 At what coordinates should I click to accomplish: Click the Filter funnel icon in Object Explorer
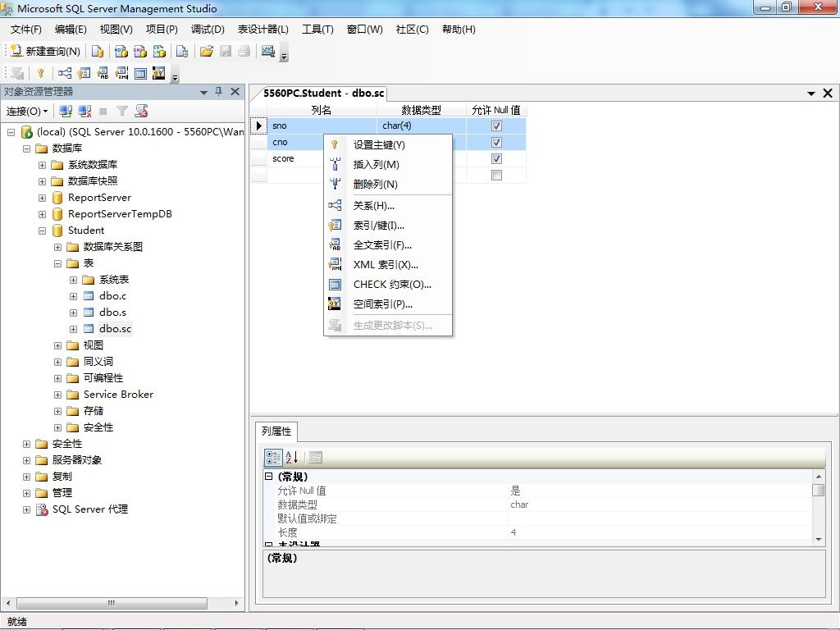122,111
